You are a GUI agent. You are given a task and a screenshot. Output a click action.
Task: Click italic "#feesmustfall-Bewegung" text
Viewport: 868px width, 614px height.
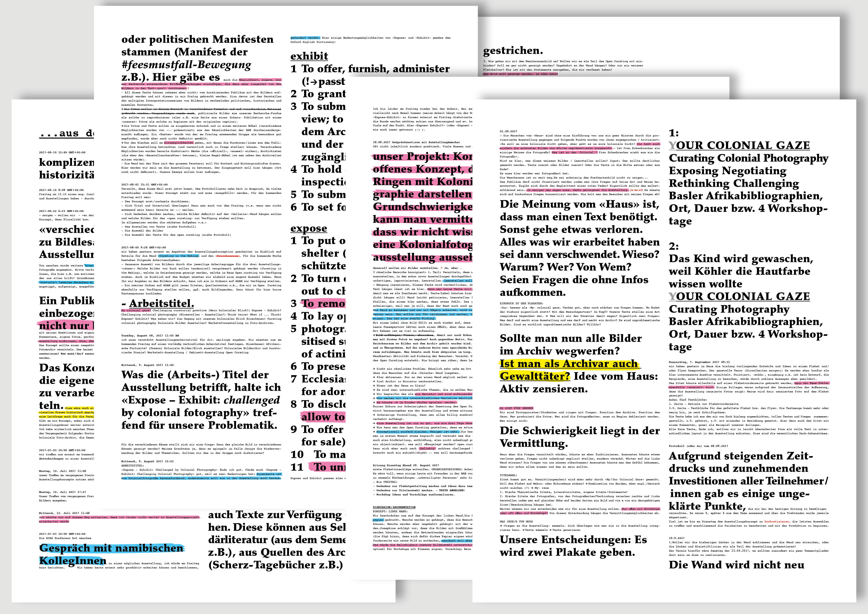tap(186, 65)
